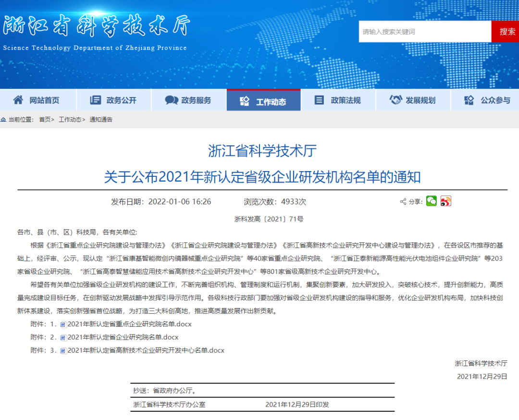Screen dimensions: 519x420
Task: Open the 政务公开 menu item
Action: [114, 100]
